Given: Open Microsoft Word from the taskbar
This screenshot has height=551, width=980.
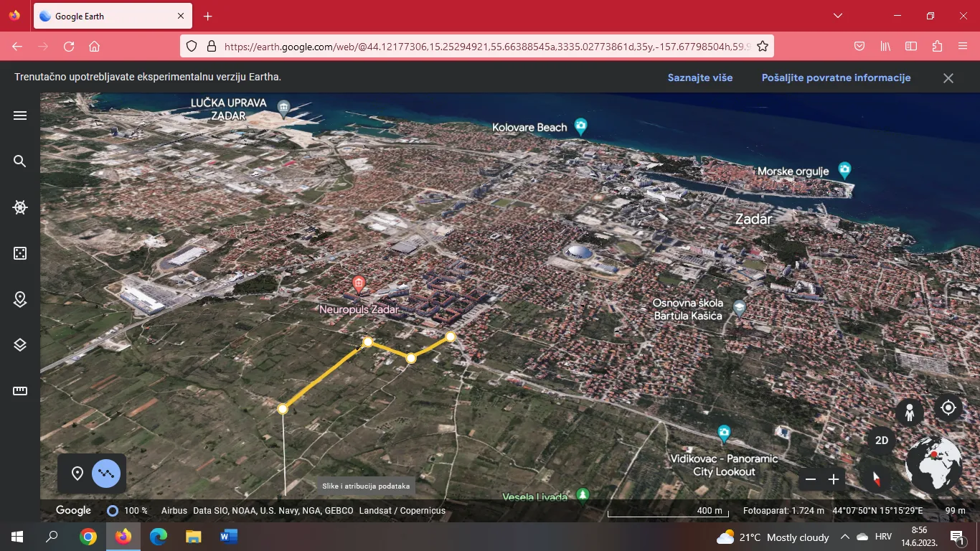Looking at the screenshot, I should (x=229, y=537).
